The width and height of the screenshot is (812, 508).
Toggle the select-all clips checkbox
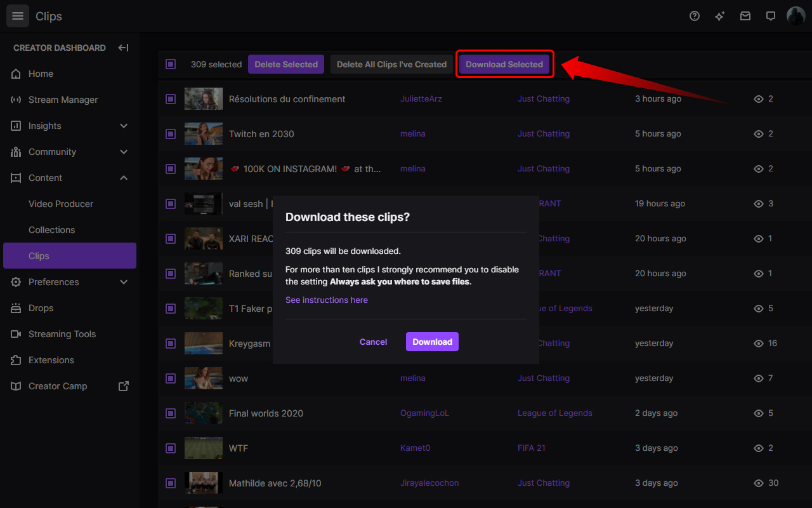pyautogui.click(x=171, y=64)
